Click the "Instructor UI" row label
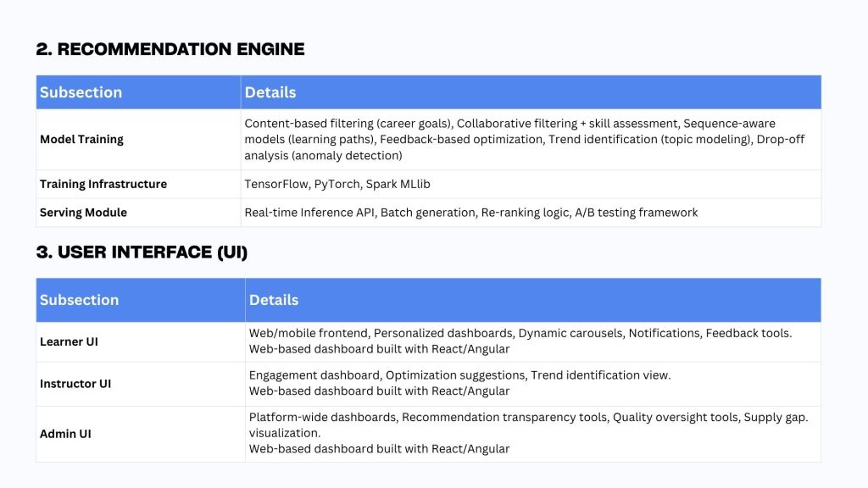Image resolution: width=868 pixels, height=488 pixels. 75,384
